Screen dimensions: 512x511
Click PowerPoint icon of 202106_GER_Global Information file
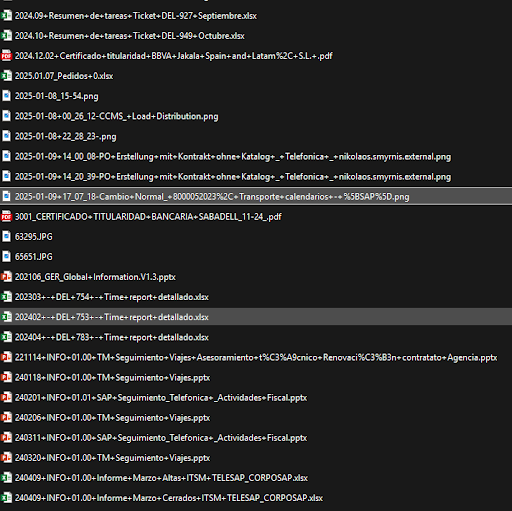point(6,277)
